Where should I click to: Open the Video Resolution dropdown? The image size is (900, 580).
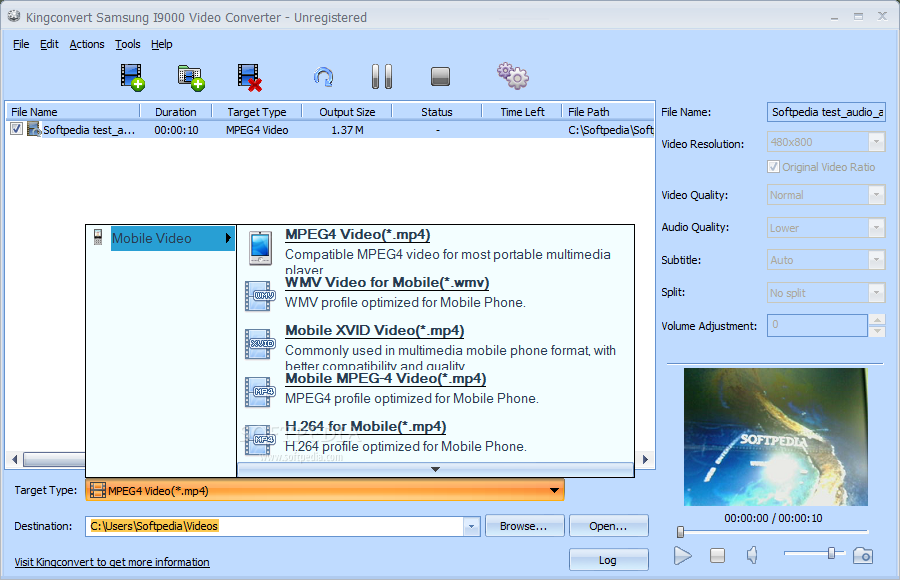876,142
